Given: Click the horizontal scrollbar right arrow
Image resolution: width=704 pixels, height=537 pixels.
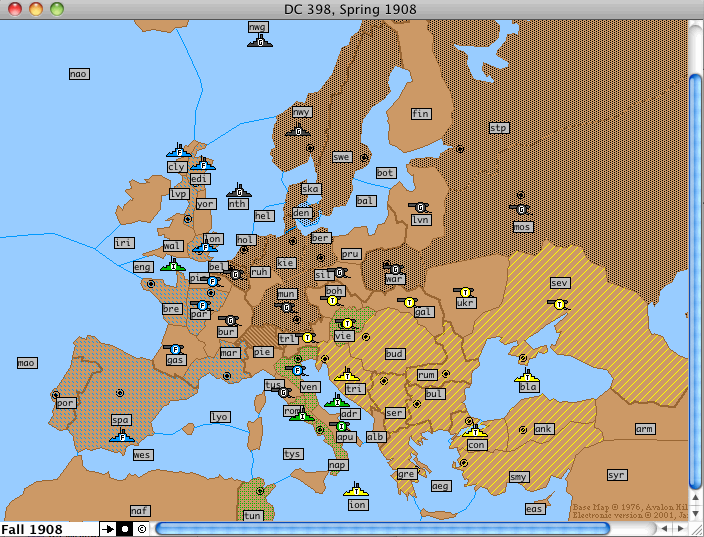Looking at the screenshot, I should pyautogui.click(x=680, y=529).
